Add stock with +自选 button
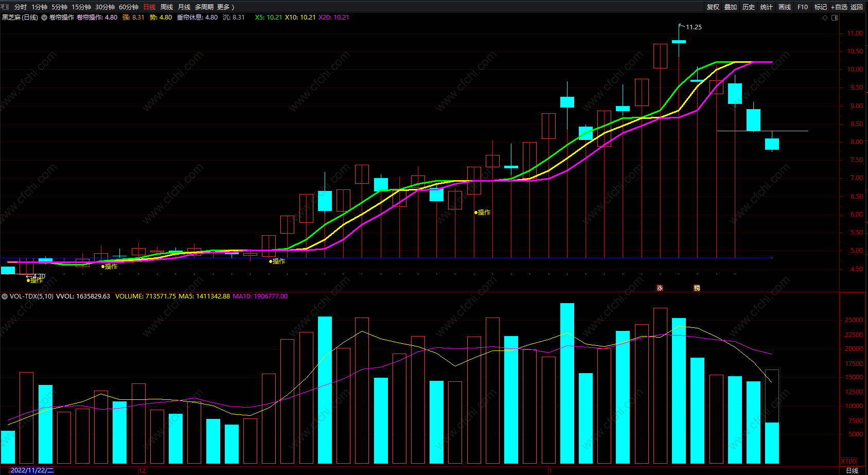The height and width of the screenshot is (475, 868). [x=839, y=7]
